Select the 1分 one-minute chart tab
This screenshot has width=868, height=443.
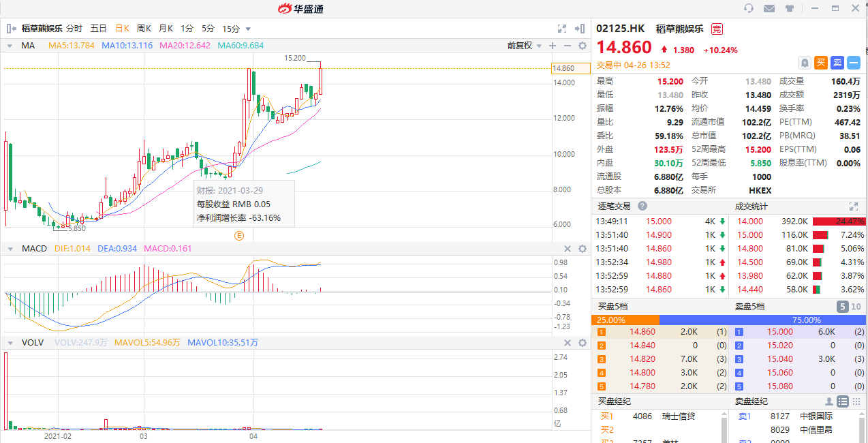[x=187, y=29]
